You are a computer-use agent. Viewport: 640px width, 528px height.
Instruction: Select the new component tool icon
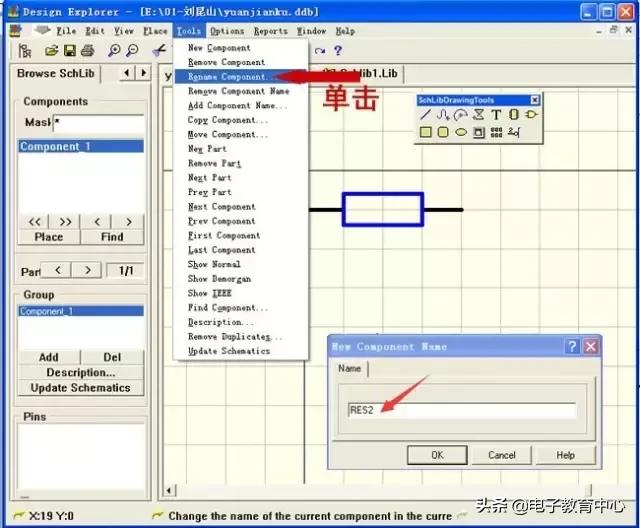pyautogui.click(x=514, y=115)
